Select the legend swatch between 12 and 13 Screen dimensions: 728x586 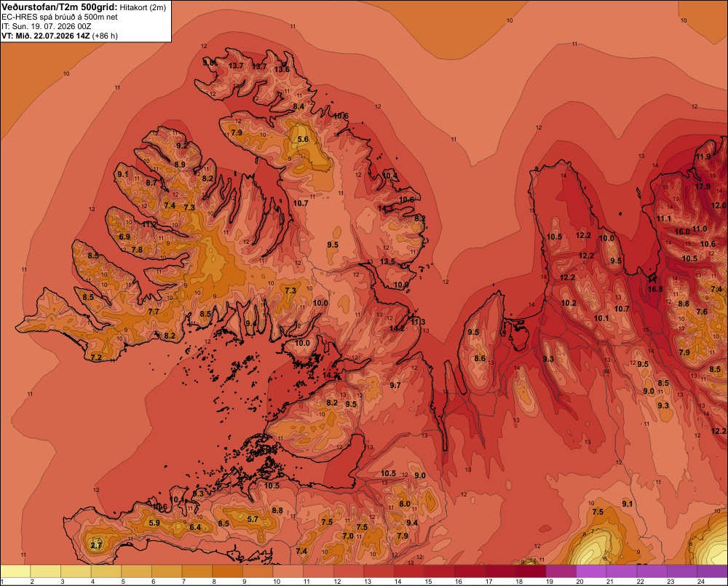point(349,571)
